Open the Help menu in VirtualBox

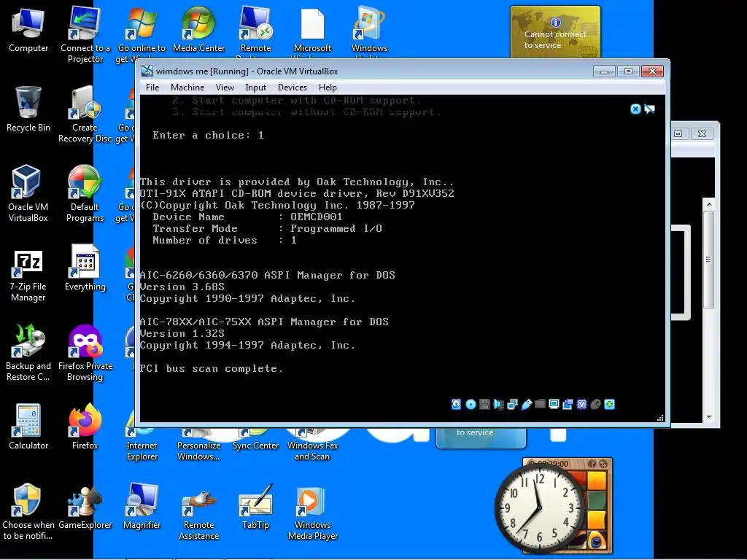[x=328, y=87]
